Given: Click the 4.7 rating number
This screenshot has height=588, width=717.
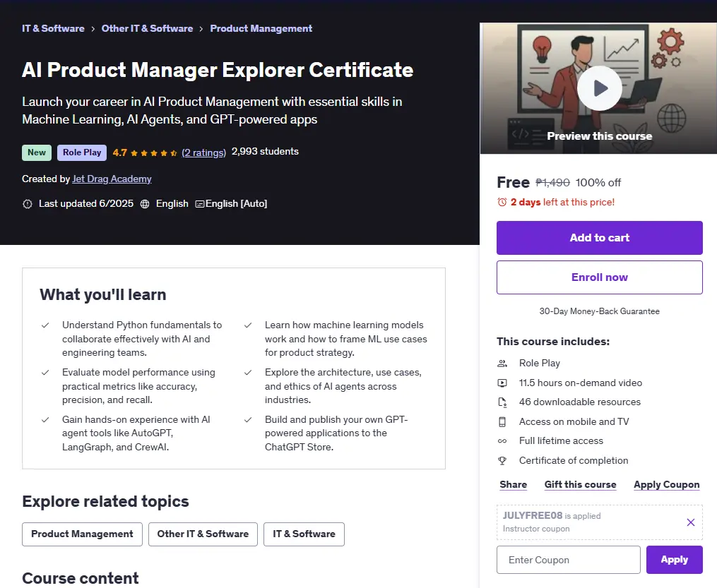Looking at the screenshot, I should (120, 152).
